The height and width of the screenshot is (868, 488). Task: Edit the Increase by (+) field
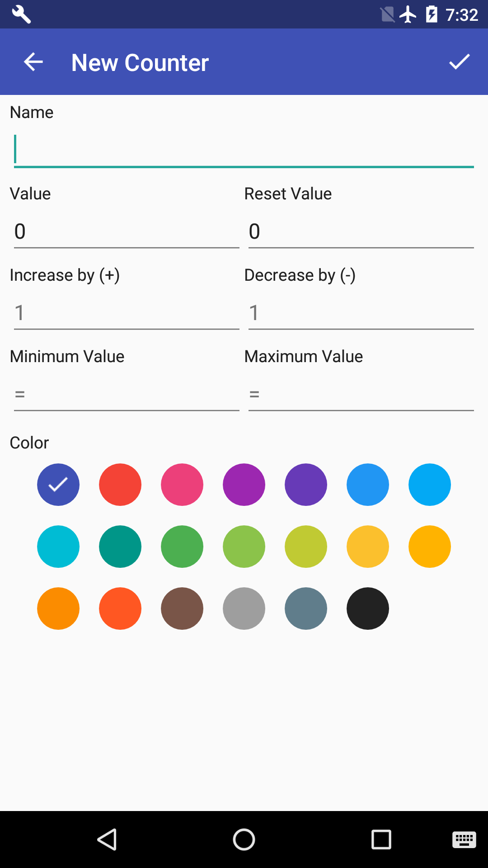click(127, 313)
